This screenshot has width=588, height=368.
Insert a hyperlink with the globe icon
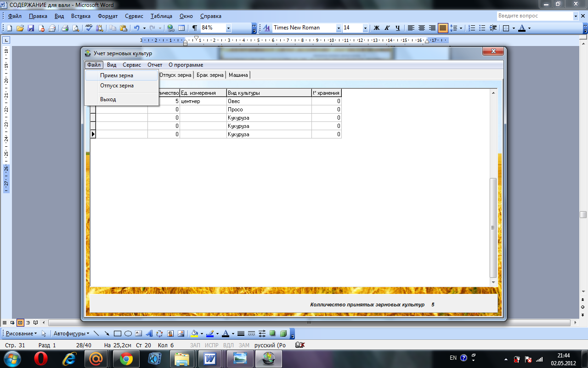(x=170, y=28)
